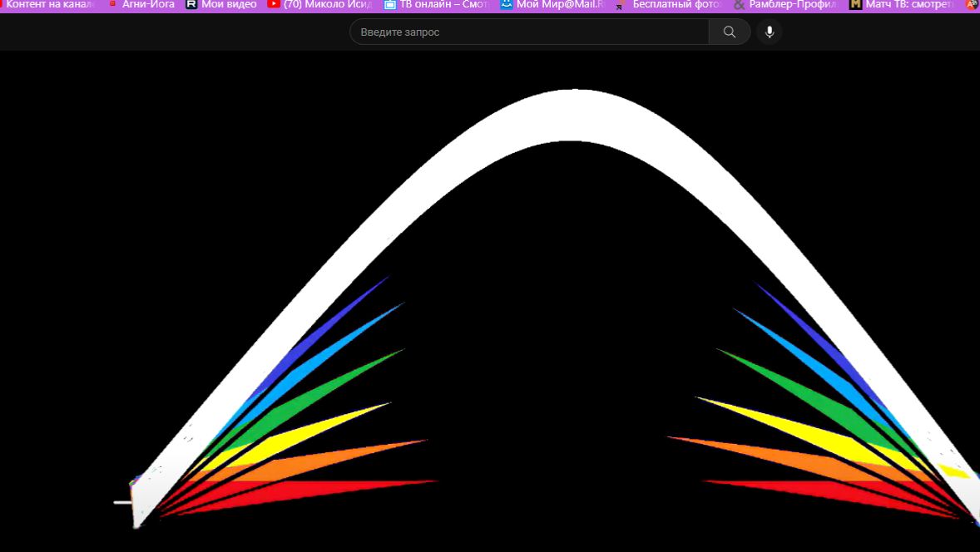Open the Бесплатный фото bookmark

[x=677, y=4]
